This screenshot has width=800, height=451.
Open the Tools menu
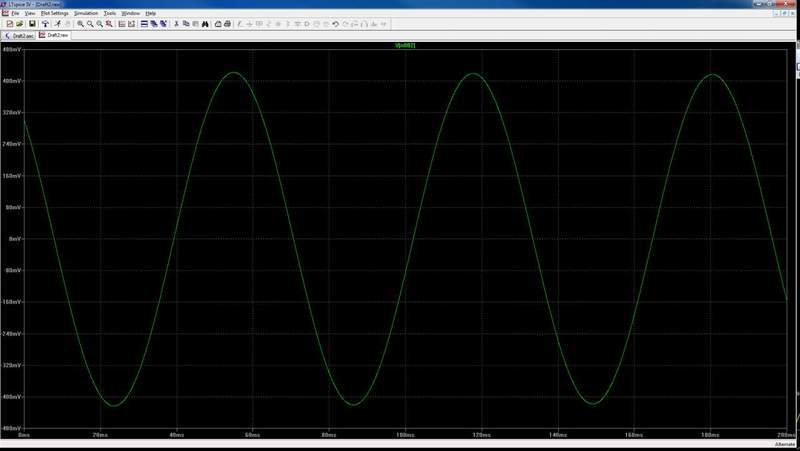click(x=110, y=13)
